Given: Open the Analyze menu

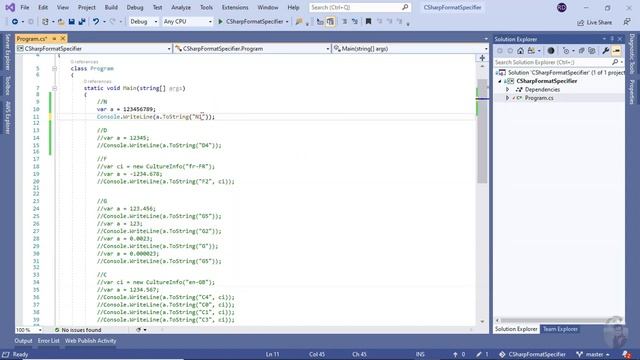Looking at the screenshot, I should (181, 7).
